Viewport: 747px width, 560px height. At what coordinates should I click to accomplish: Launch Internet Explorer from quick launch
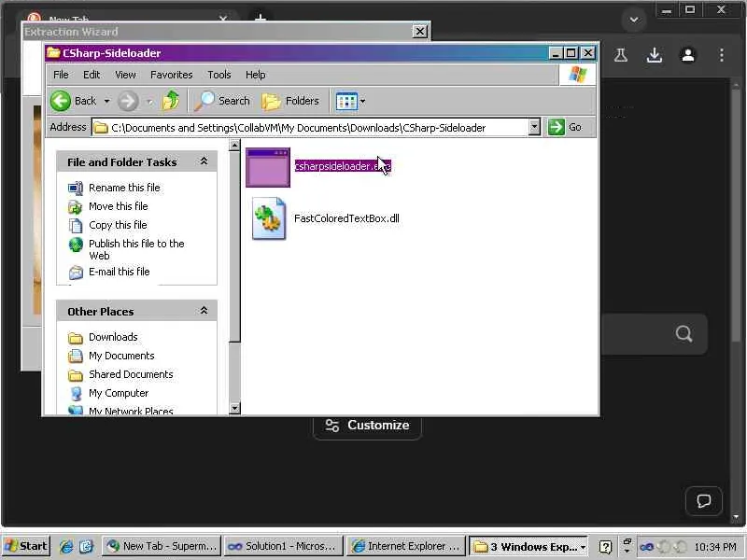point(65,546)
